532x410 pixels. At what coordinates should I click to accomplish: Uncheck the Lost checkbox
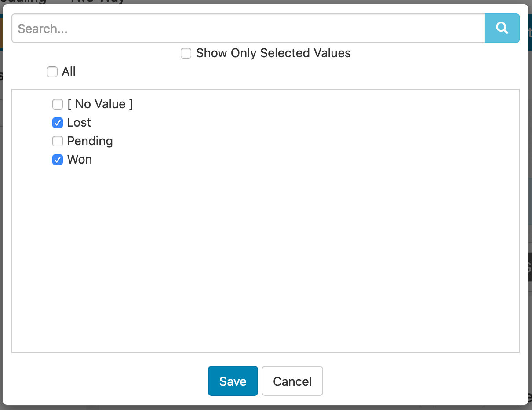click(x=58, y=123)
